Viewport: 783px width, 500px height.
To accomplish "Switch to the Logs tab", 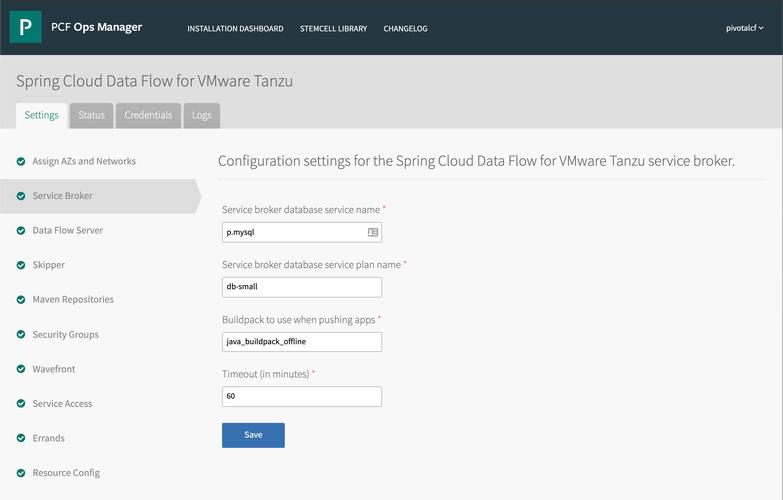I will click(202, 116).
